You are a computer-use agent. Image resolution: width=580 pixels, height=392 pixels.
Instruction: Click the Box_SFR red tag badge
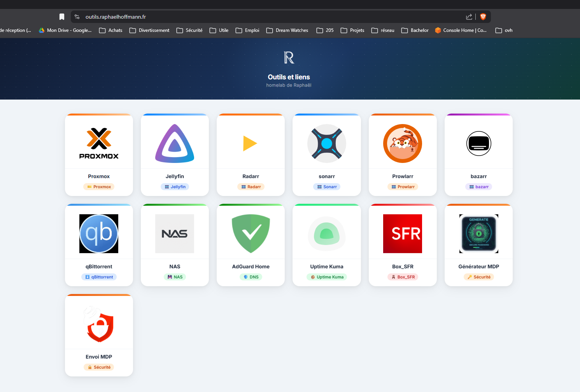(403, 277)
